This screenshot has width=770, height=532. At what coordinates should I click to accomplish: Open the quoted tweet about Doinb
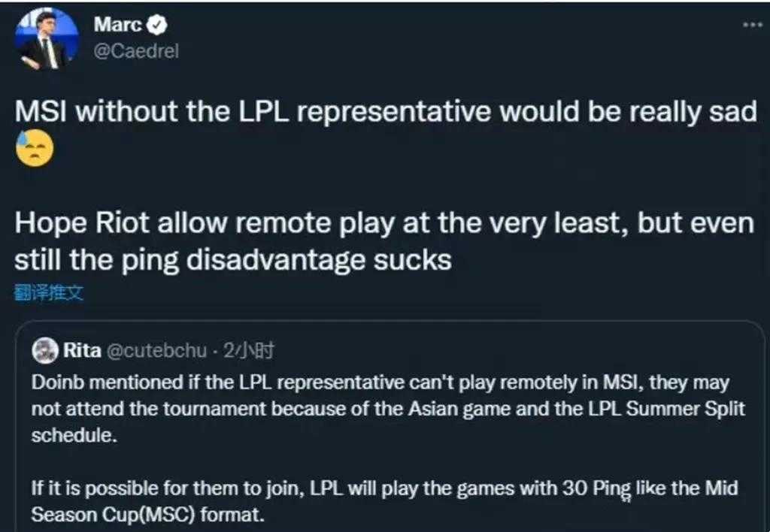click(389, 426)
